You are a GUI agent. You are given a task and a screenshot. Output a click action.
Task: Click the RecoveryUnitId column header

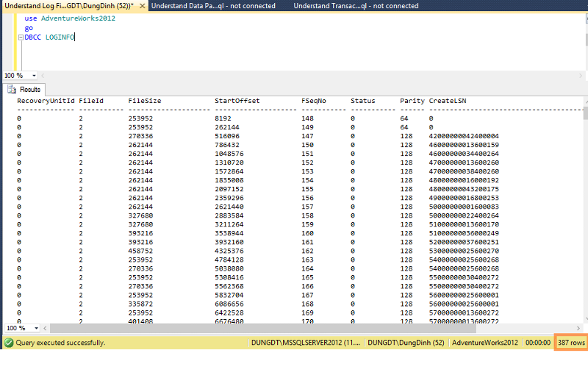(46, 101)
